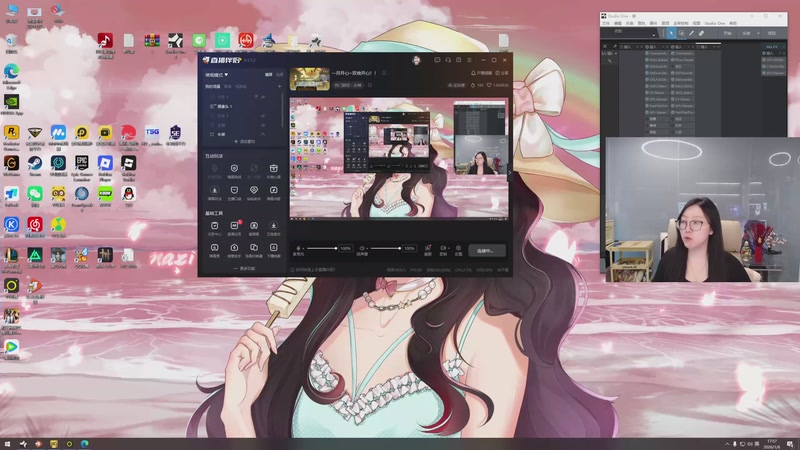Open the 视图 menu in Studio One

tap(696, 23)
